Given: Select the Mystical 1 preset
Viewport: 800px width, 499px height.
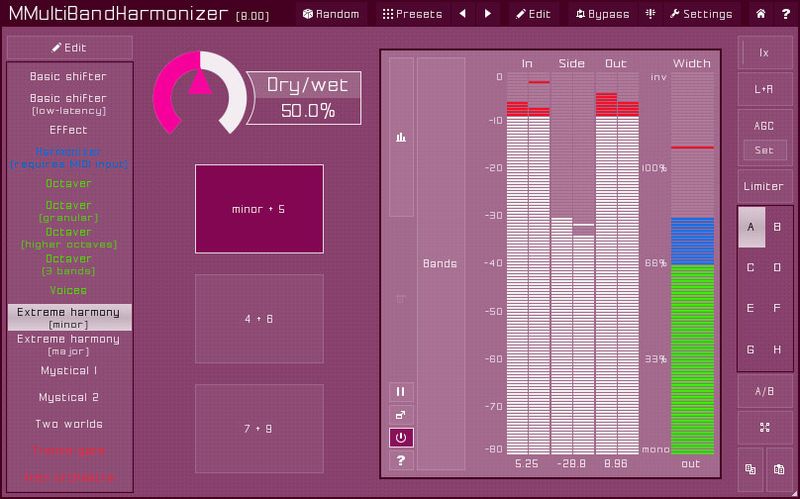Looking at the screenshot, I should [x=68, y=371].
